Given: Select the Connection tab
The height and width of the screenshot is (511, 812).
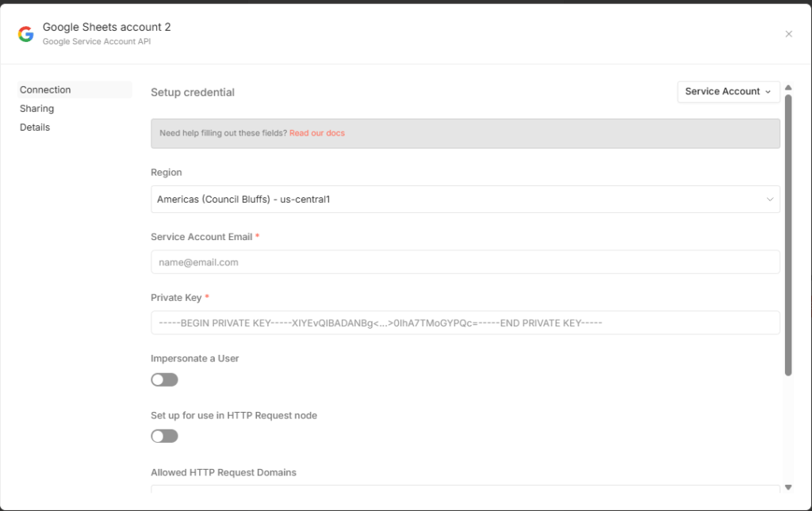Looking at the screenshot, I should [x=46, y=90].
